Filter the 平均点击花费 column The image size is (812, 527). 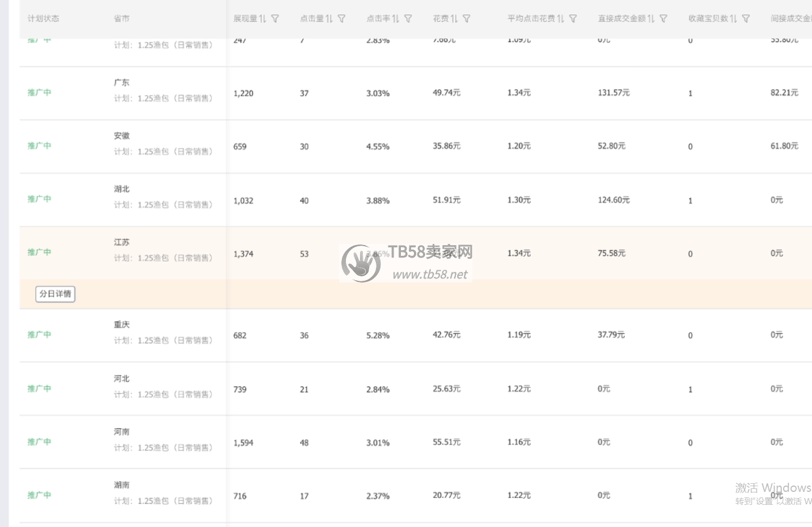pyautogui.click(x=573, y=19)
